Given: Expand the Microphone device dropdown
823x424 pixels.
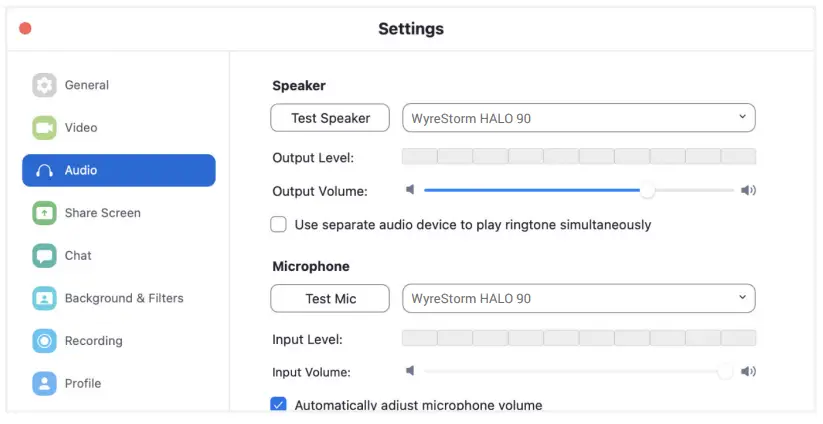Looking at the screenshot, I should coord(578,298).
